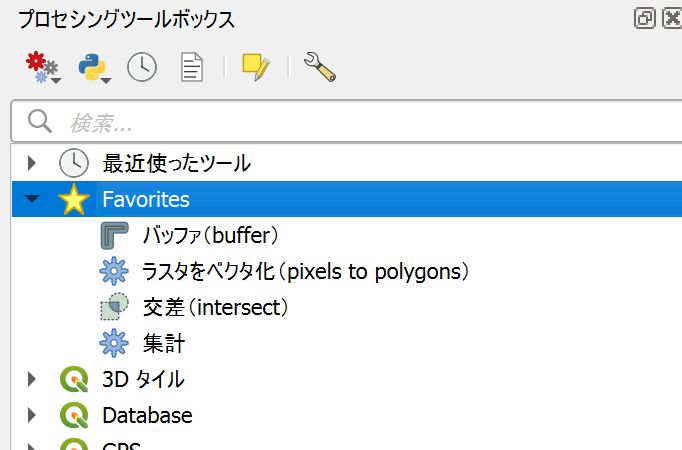This screenshot has width=682, height=450.
Task: Click the Database QGIS icon
Action: coord(74,415)
